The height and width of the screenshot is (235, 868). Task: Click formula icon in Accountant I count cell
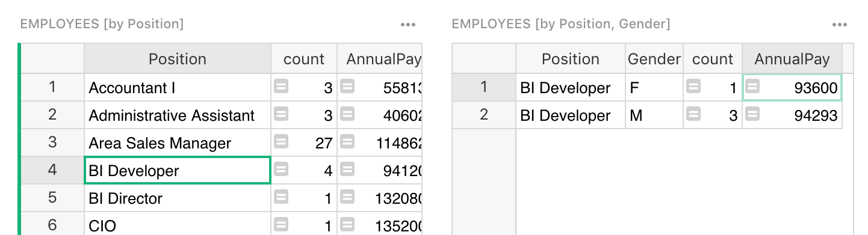tap(281, 87)
